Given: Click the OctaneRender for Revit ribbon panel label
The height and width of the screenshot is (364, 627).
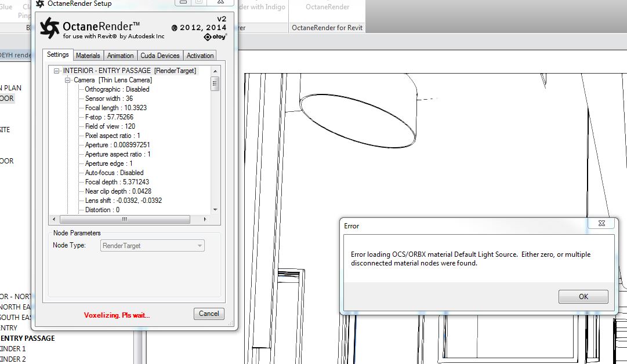Looking at the screenshot, I should (327, 28).
